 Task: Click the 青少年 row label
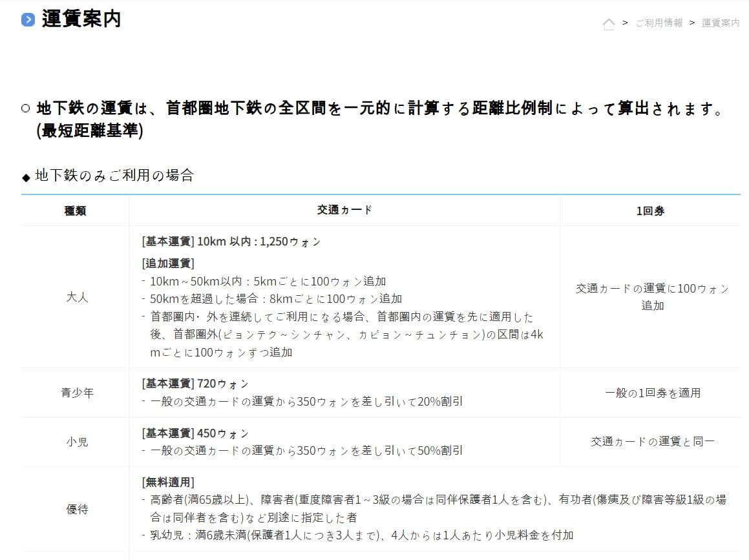click(77, 393)
